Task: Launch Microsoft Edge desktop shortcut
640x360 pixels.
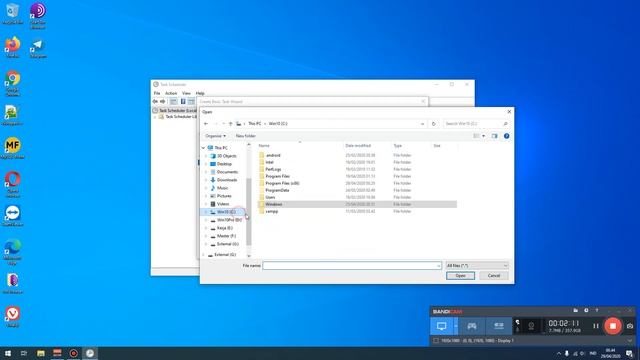Action: click(13, 252)
